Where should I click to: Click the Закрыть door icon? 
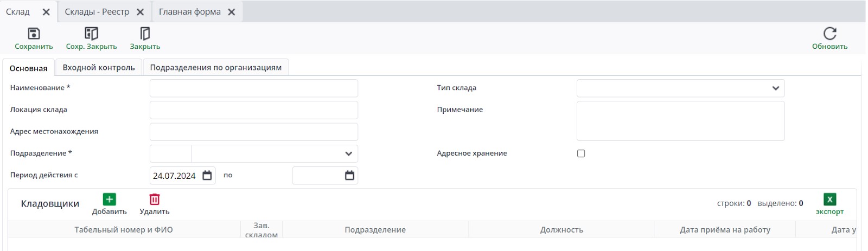[145, 34]
